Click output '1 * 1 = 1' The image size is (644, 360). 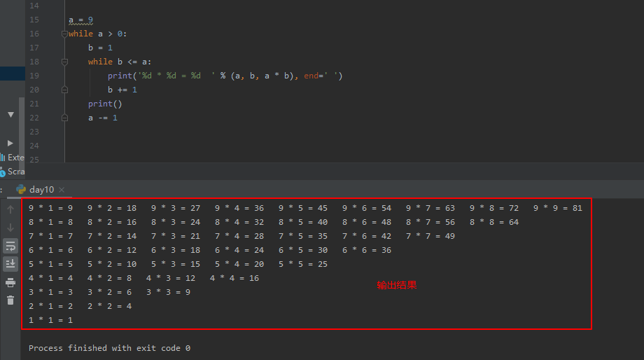[x=51, y=319]
